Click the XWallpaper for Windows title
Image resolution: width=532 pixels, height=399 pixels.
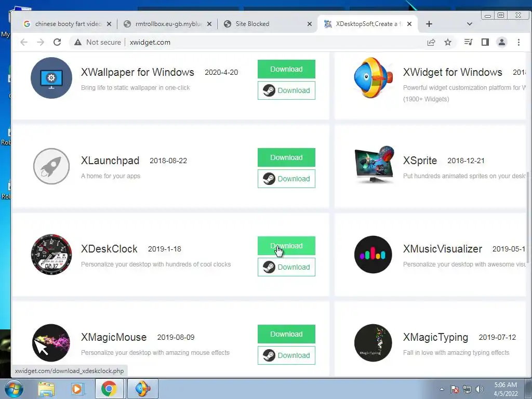(137, 72)
